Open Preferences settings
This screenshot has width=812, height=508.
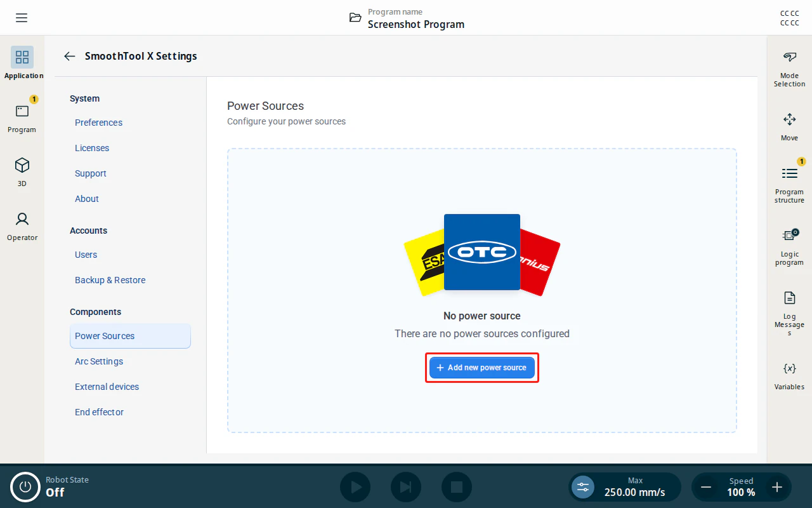[130, 123]
